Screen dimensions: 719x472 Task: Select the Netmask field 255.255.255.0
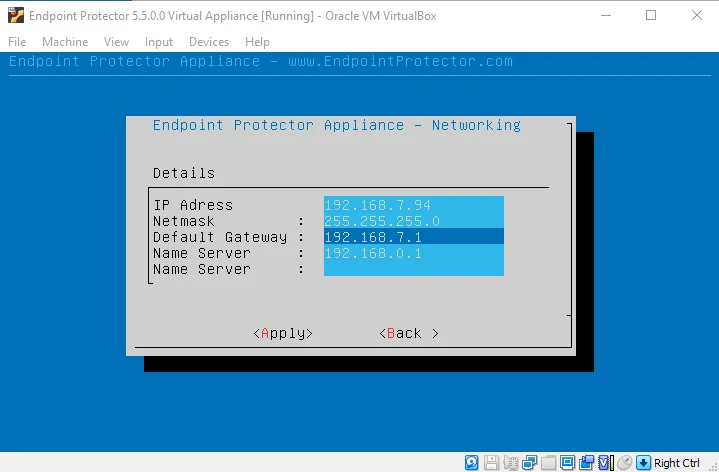point(414,221)
